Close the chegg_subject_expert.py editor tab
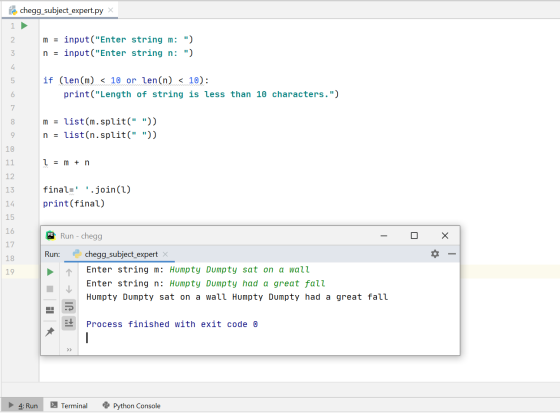 point(111,10)
